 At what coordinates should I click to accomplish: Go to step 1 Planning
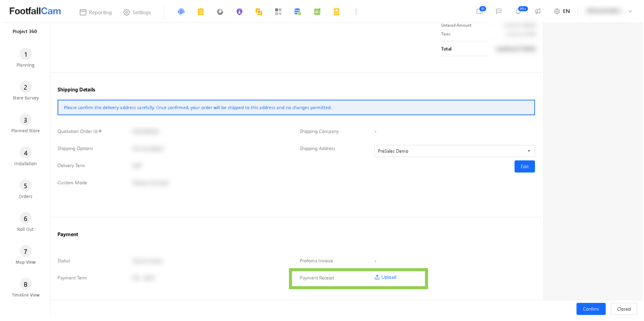[x=26, y=58]
